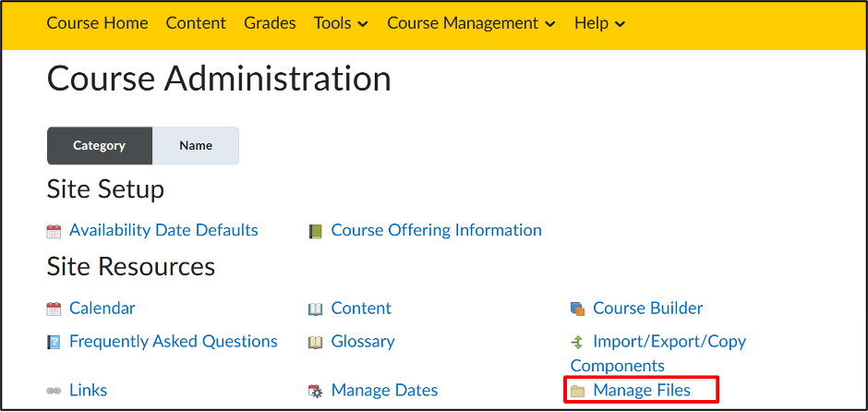Click the green book icon for Course Offering Information

[x=316, y=231]
